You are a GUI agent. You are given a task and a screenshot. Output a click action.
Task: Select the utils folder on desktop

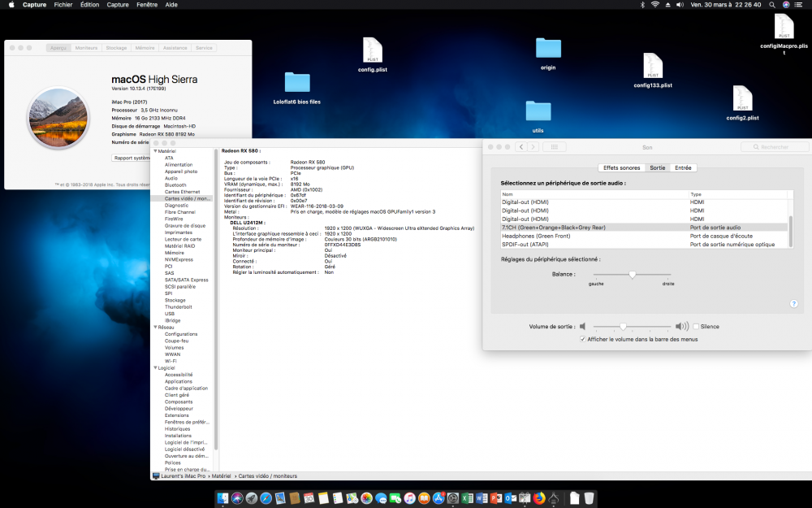tap(538, 116)
